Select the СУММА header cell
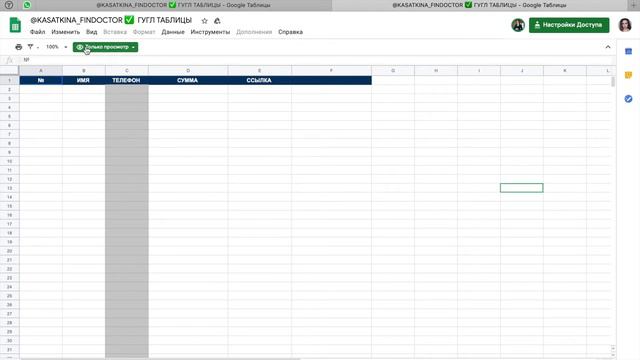The height and width of the screenshot is (360, 640). tap(188, 80)
